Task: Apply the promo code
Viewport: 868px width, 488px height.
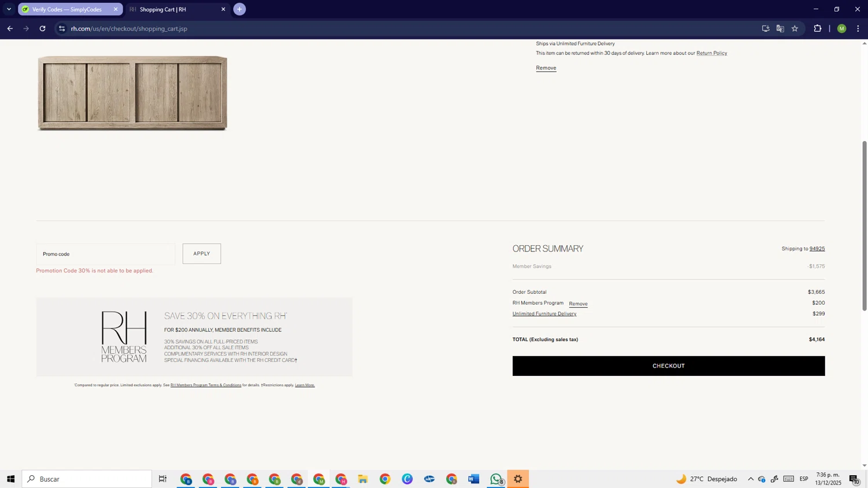Action: pos(202,254)
